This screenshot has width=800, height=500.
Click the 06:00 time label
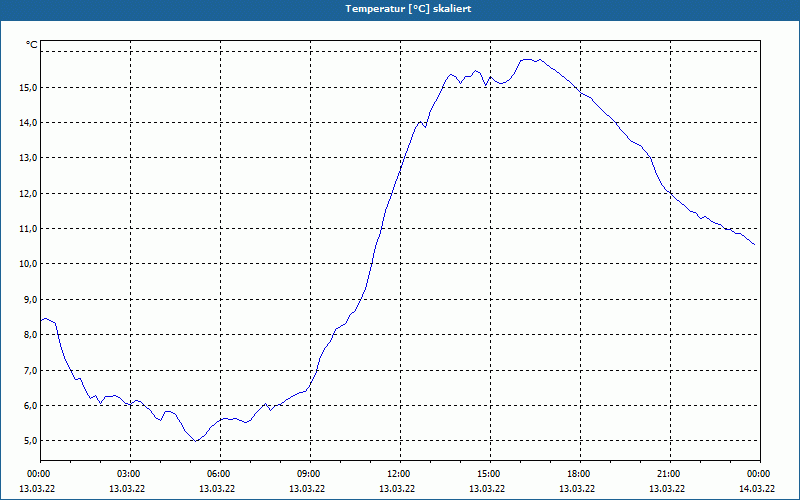(x=220, y=474)
